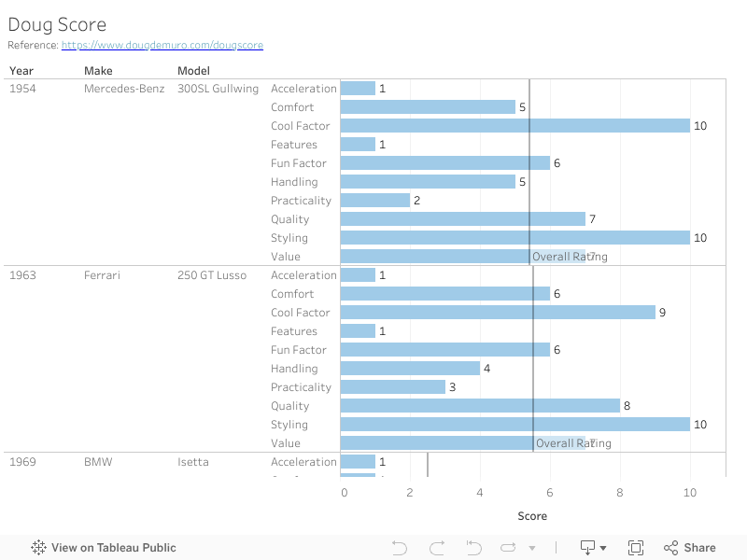Click the BMW Isetta Acceleration bar

click(358, 462)
